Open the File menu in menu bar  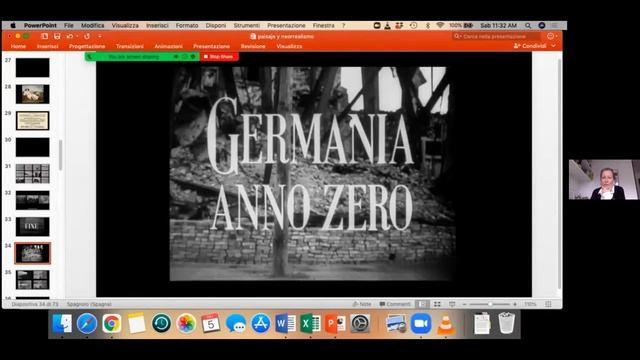coord(69,25)
